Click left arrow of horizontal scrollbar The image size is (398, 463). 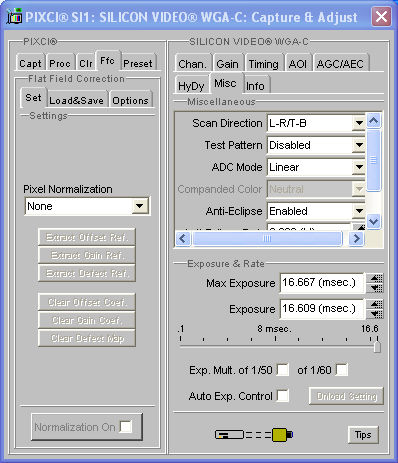point(183,238)
